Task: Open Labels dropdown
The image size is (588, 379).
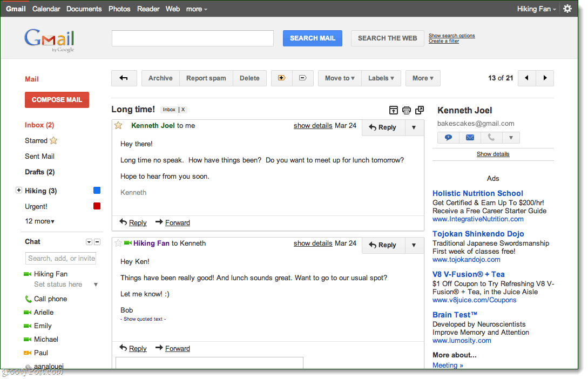Action: (381, 78)
